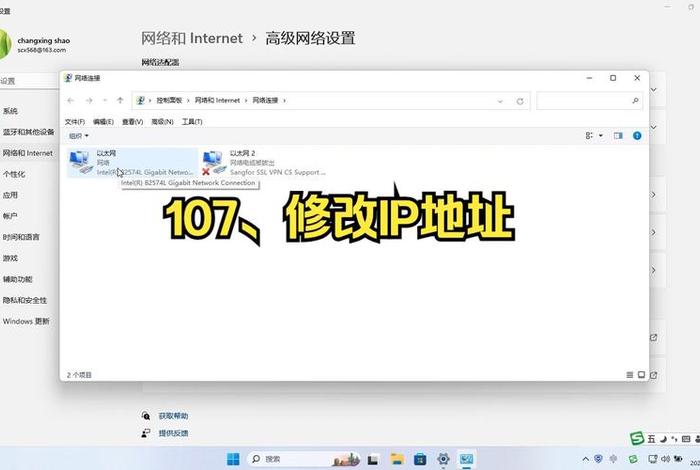The width and height of the screenshot is (700, 470).
Task: Open 应用 in Settings sidebar
Action: tap(10, 195)
